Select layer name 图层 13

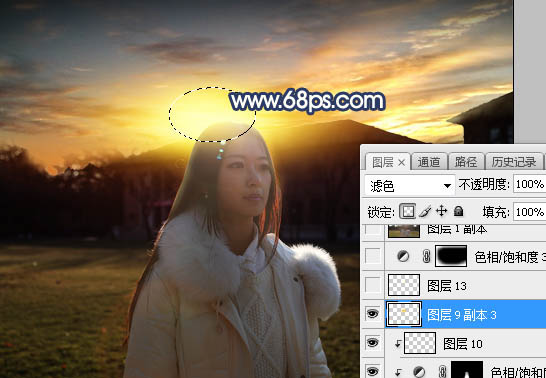pyautogui.click(x=447, y=286)
